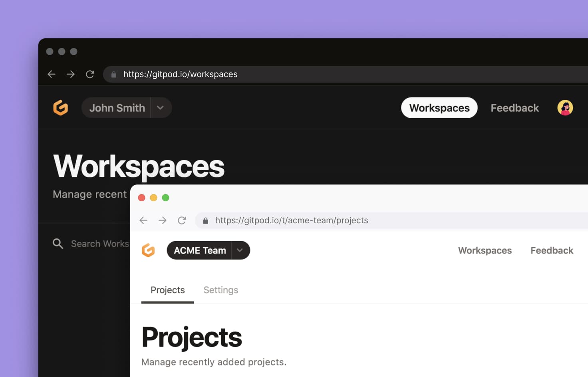Open Feedback in the dark window
Viewport: 588px width, 377px height.
tap(514, 108)
